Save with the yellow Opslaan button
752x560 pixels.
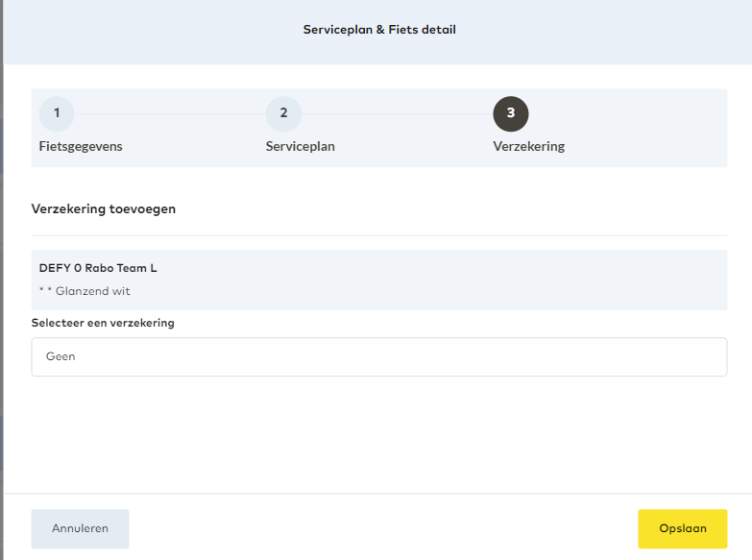click(x=682, y=528)
